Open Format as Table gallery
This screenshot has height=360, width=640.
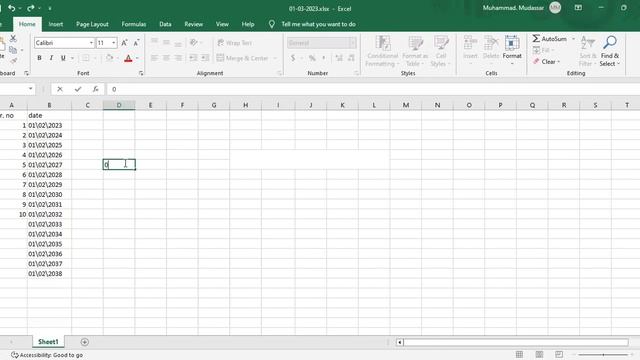click(x=415, y=51)
